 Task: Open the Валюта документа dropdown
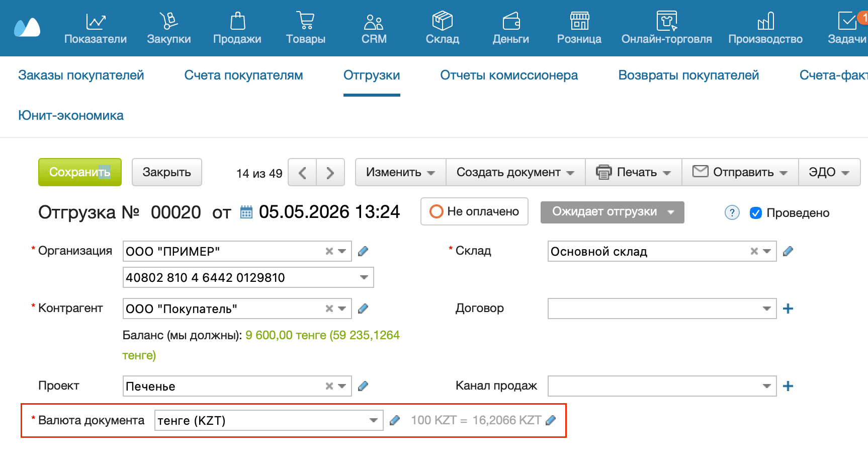[373, 420]
